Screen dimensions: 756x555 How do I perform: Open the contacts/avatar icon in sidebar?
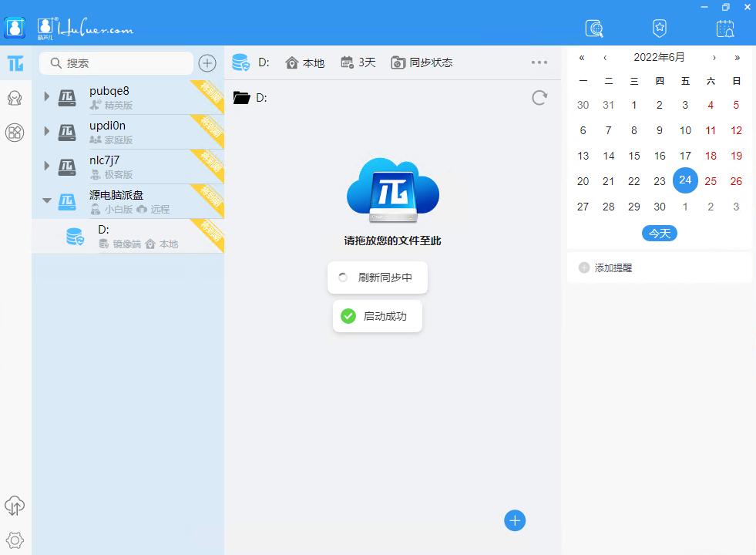15,98
